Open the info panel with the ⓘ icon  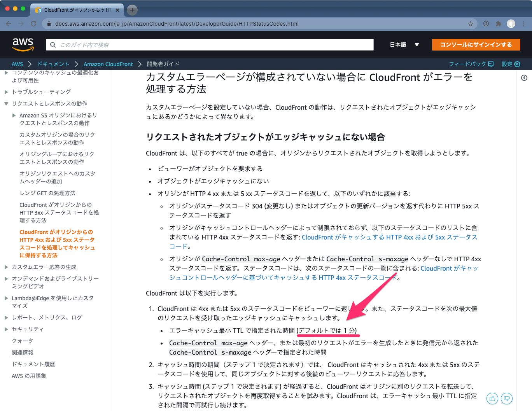click(x=524, y=78)
